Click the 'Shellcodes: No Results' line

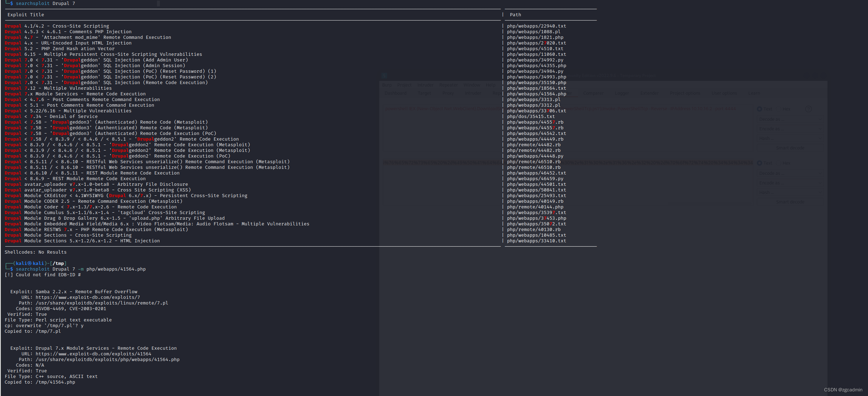pyautogui.click(x=36, y=252)
